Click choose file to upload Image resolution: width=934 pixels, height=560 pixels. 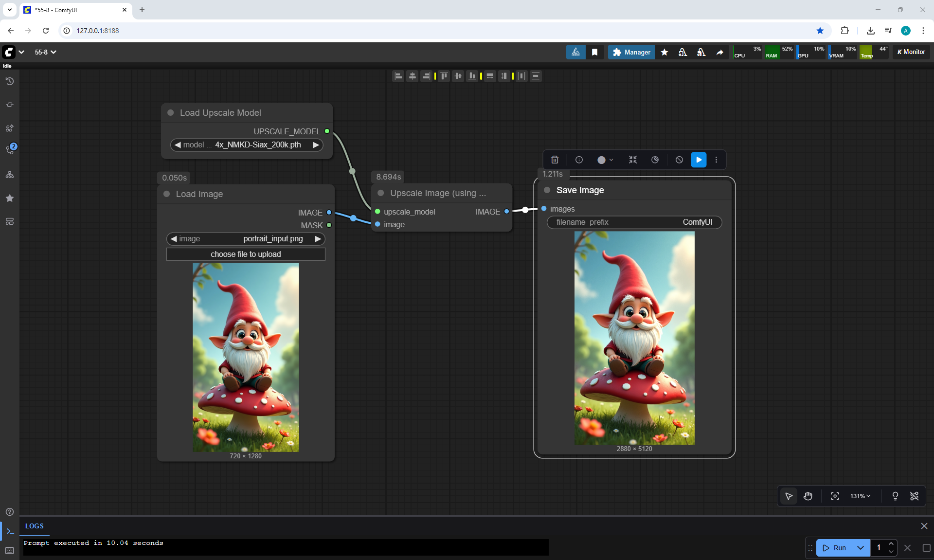tap(246, 254)
